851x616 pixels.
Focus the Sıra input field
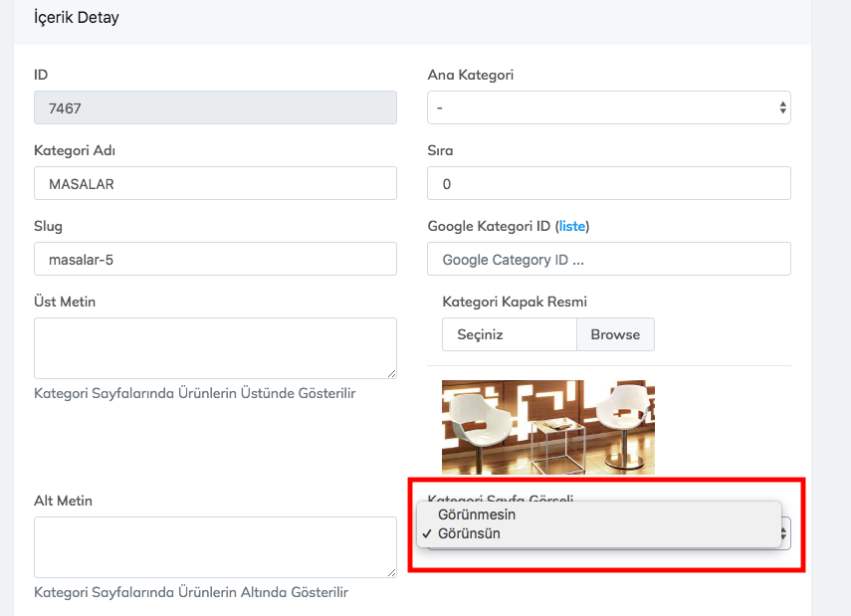pyautogui.click(x=608, y=183)
